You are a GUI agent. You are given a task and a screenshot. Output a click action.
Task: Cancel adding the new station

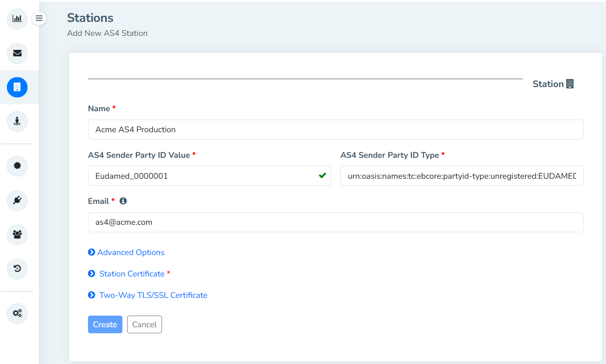tap(144, 324)
